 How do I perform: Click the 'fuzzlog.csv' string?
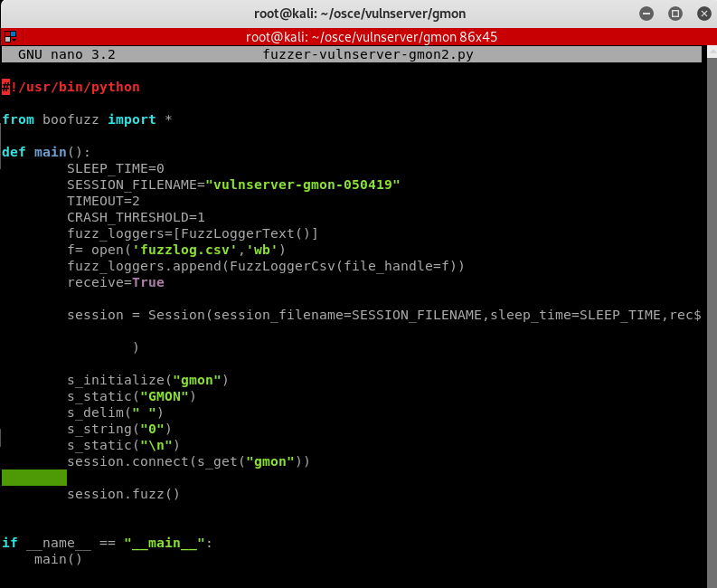tap(184, 250)
